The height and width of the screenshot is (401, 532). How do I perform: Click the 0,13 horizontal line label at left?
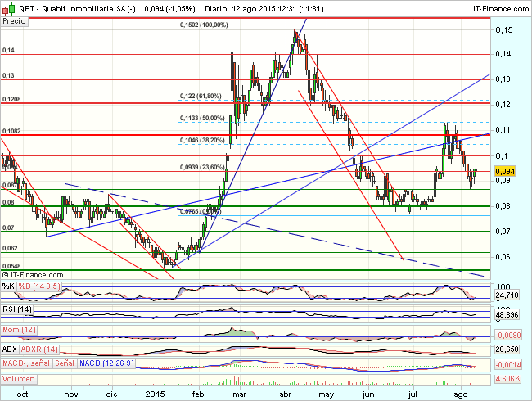(x=8, y=75)
